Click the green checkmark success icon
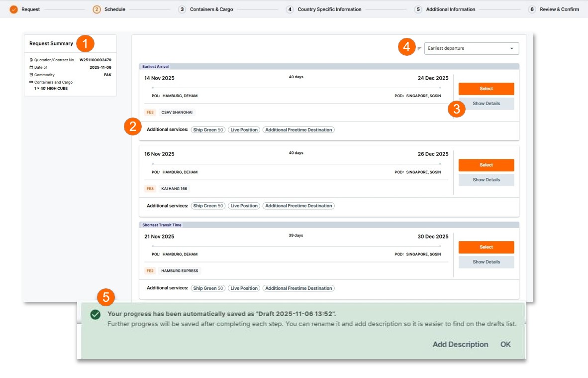Image resolution: width=588 pixels, height=378 pixels. click(x=96, y=314)
